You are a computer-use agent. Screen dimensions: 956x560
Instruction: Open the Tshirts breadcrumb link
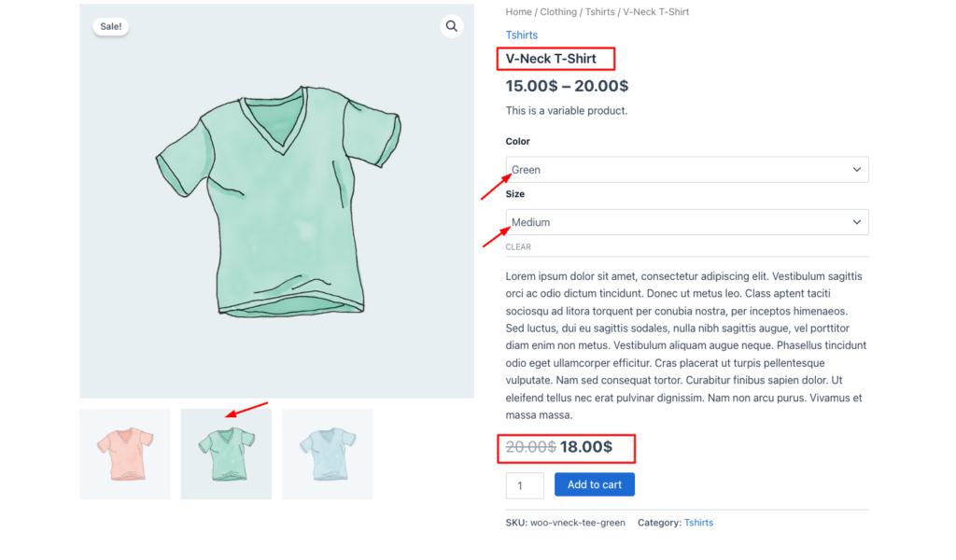pos(600,11)
